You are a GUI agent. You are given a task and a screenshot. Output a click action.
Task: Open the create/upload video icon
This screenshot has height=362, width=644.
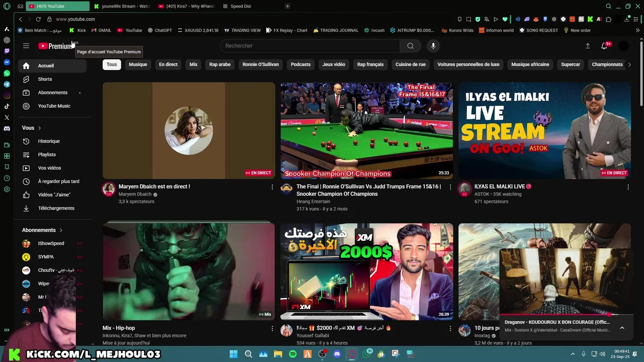(588, 46)
